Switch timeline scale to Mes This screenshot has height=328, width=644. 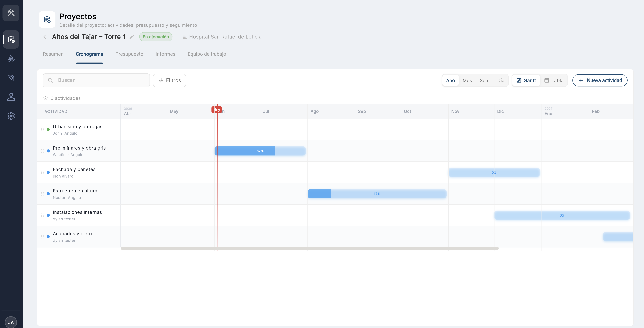point(467,80)
